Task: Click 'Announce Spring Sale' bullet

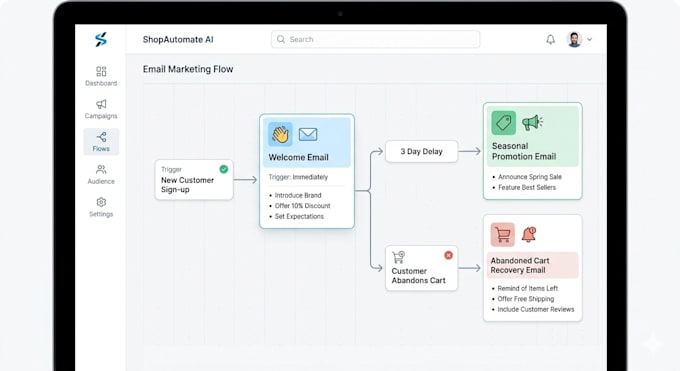Action: 530,177
